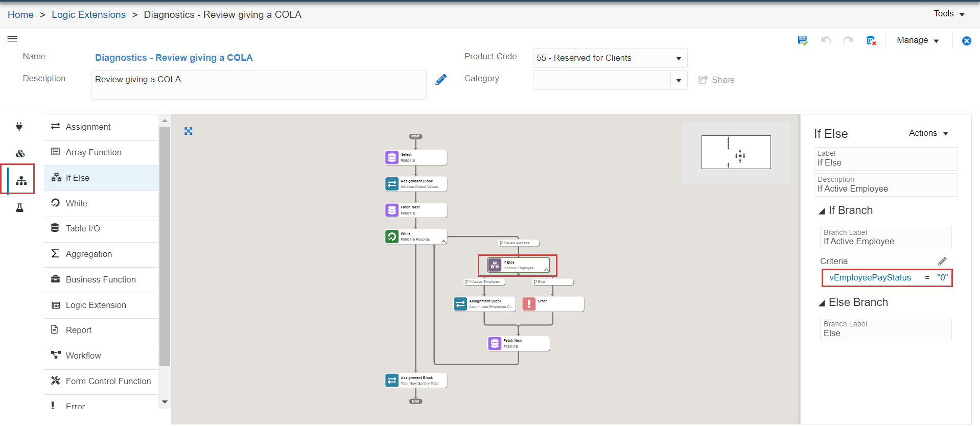Pick Business Function from palette

[x=101, y=279]
